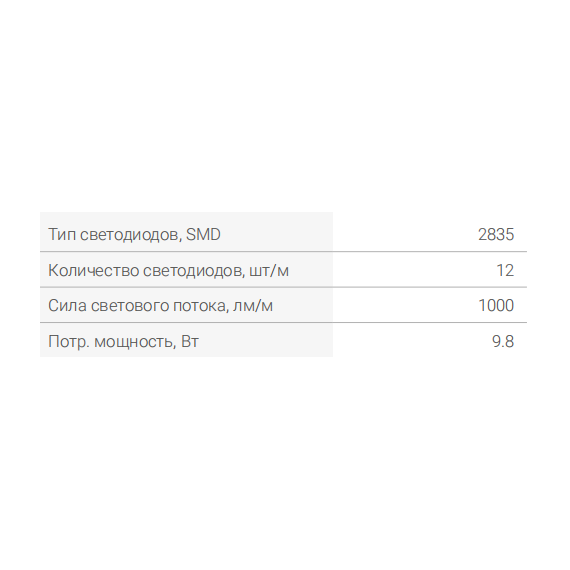
Task: Click the word 'мощность'
Action: point(135,342)
